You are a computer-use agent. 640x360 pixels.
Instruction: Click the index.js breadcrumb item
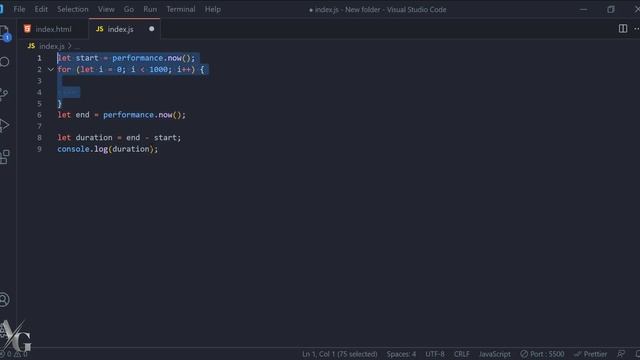(x=52, y=46)
